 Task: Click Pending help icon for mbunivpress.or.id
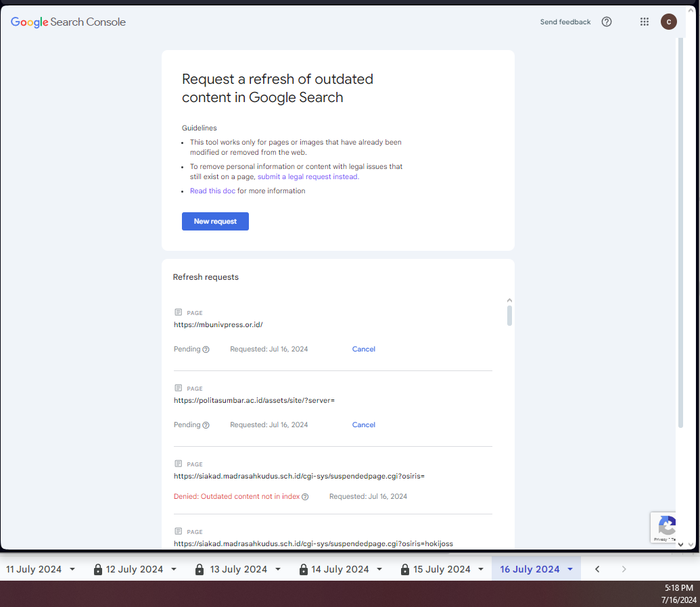206,349
